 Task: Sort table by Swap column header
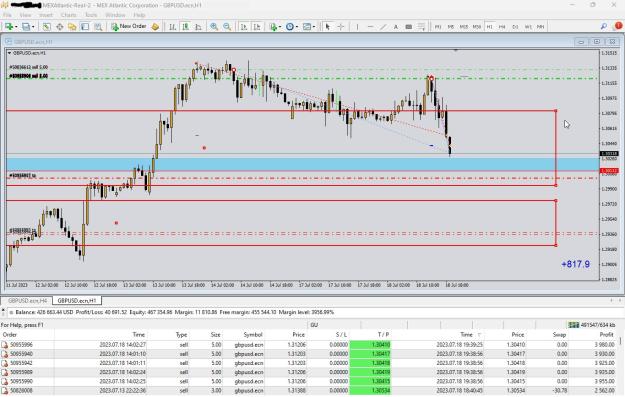tap(559, 335)
